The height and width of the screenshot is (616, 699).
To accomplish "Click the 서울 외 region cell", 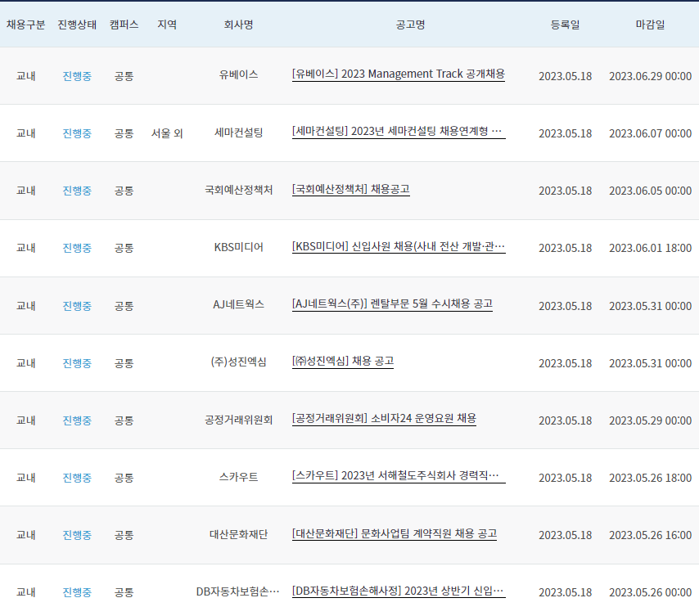I will 167,133.
